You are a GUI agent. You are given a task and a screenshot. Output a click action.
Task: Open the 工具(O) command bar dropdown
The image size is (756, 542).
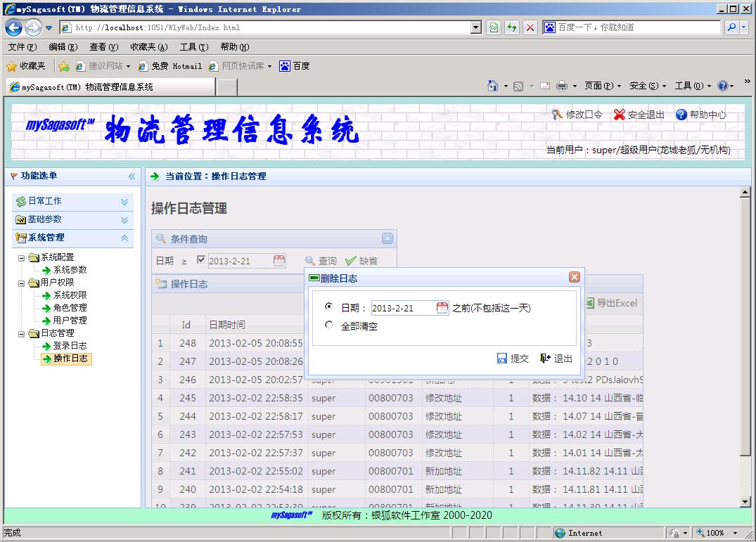[693, 86]
